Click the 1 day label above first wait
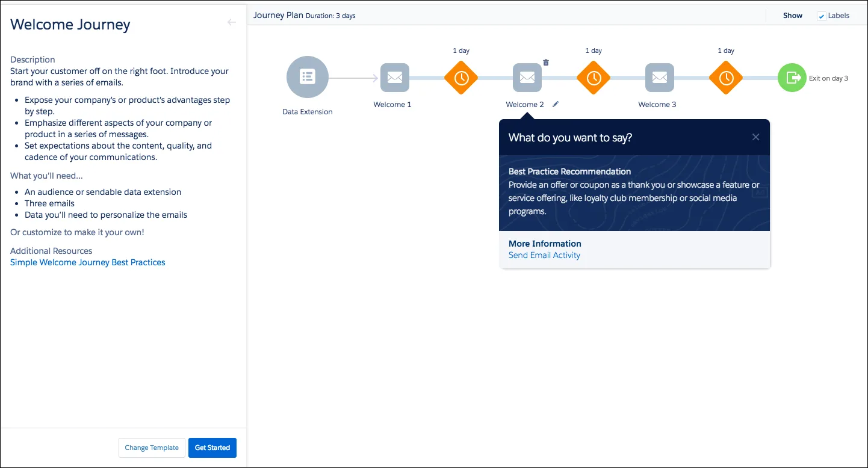868x468 pixels. click(x=461, y=51)
